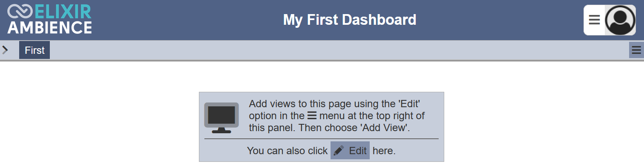
Task: Open the main hamburger menu beside the avatar
Action: point(594,20)
